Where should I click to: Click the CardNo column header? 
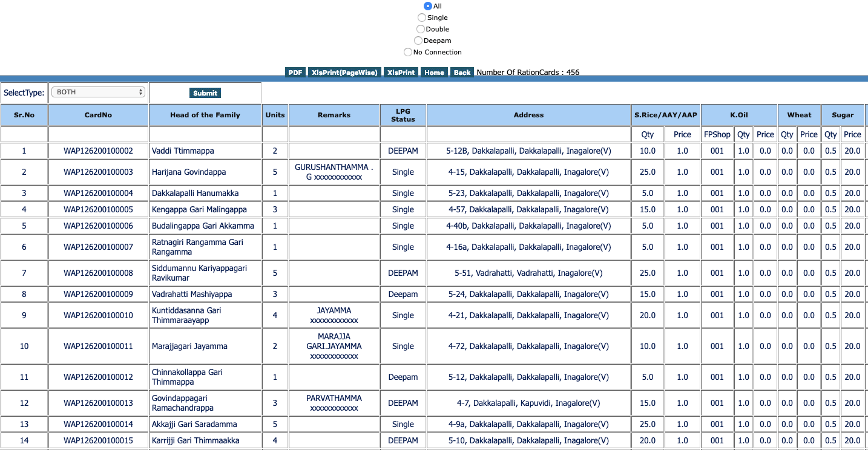pyautogui.click(x=99, y=115)
